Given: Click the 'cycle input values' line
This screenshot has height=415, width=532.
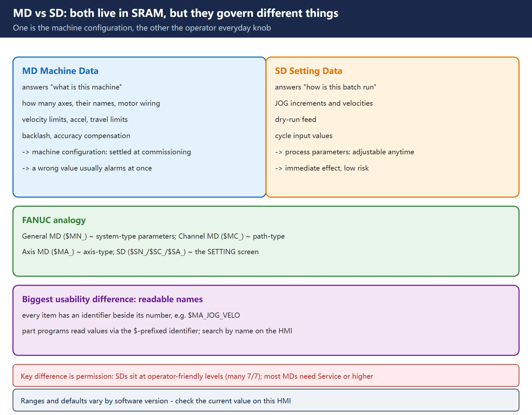Looking at the screenshot, I should coord(304,136).
